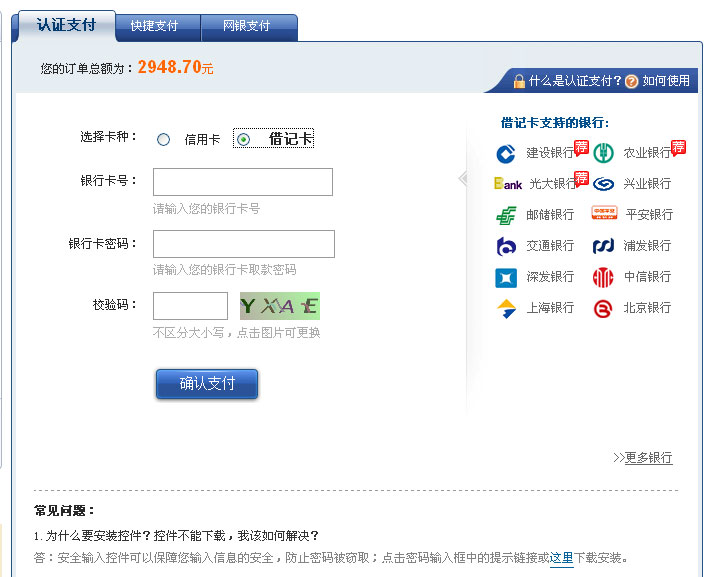Click the 建设银行 text label
Viewport: 712px width, 577px height.
coord(550,153)
